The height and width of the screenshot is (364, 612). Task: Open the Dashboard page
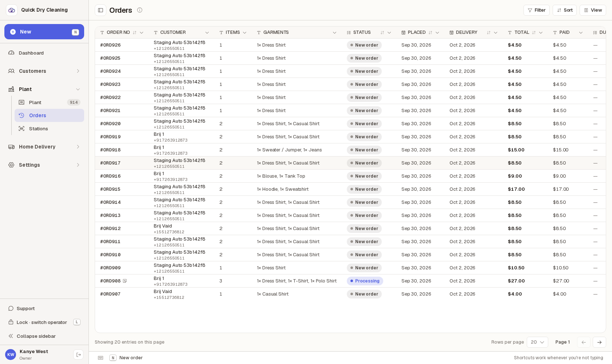coord(44,53)
